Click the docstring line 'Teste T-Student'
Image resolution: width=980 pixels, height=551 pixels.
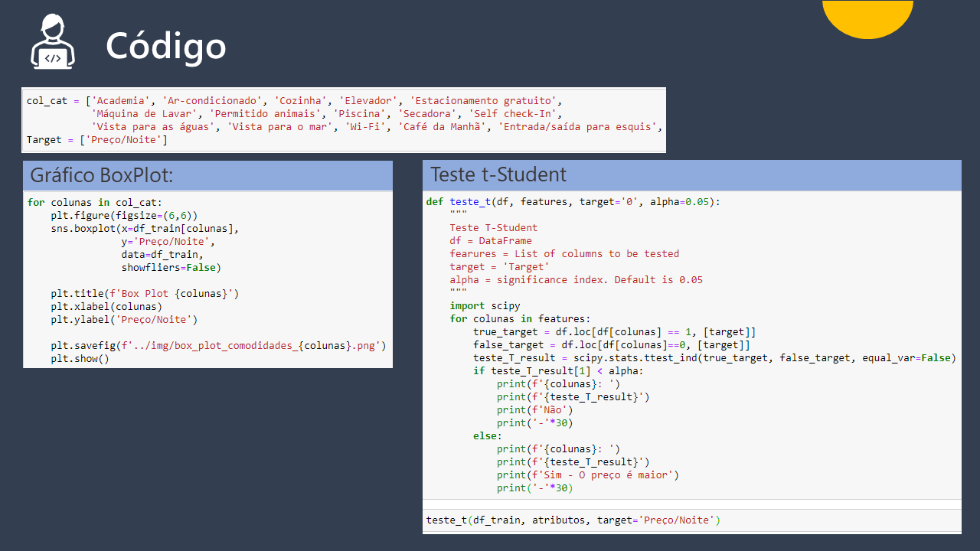coord(494,228)
